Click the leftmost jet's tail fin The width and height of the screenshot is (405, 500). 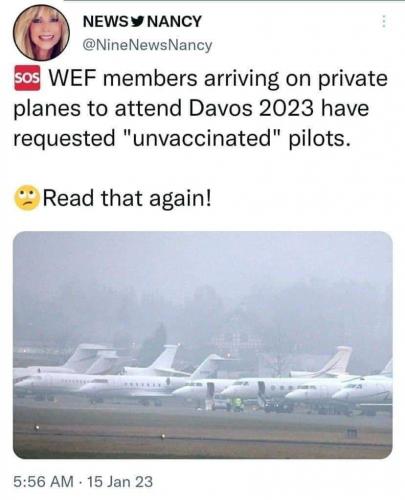[x=83, y=357]
